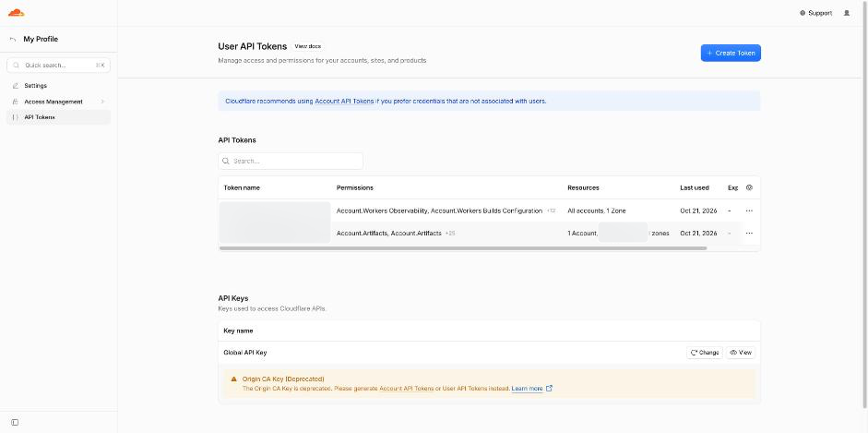Click the Create Token button
This screenshot has height=433, width=868.
731,54
